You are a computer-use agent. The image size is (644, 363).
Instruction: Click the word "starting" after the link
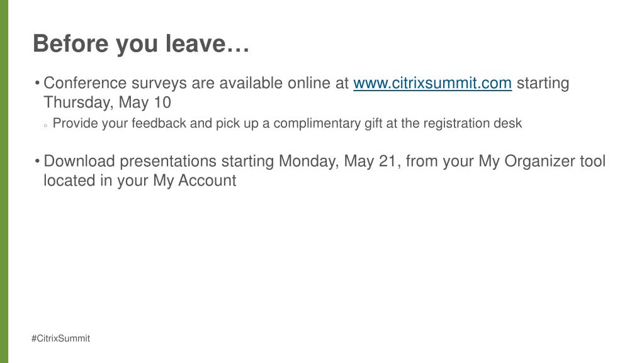point(543,84)
